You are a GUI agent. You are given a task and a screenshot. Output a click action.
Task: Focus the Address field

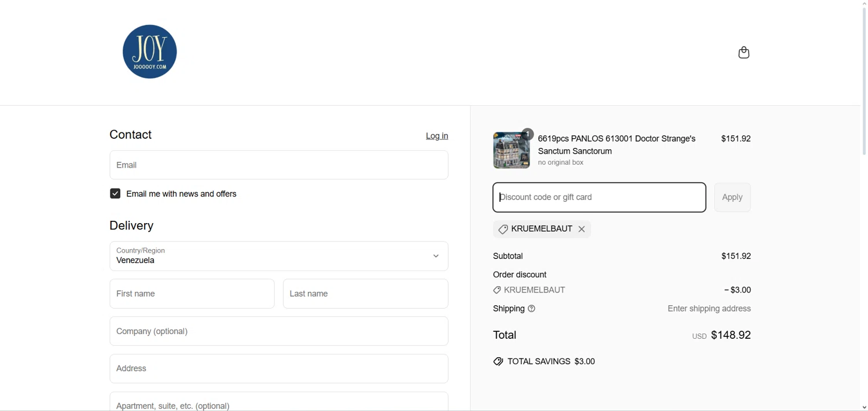279,369
